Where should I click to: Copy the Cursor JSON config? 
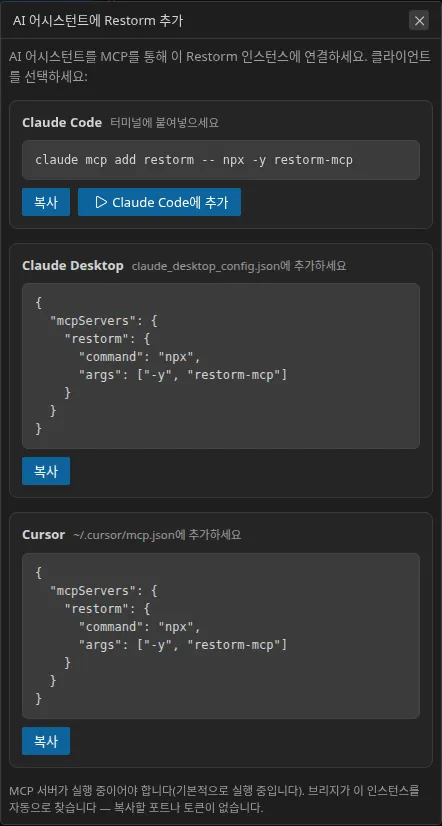pyautogui.click(x=46, y=741)
